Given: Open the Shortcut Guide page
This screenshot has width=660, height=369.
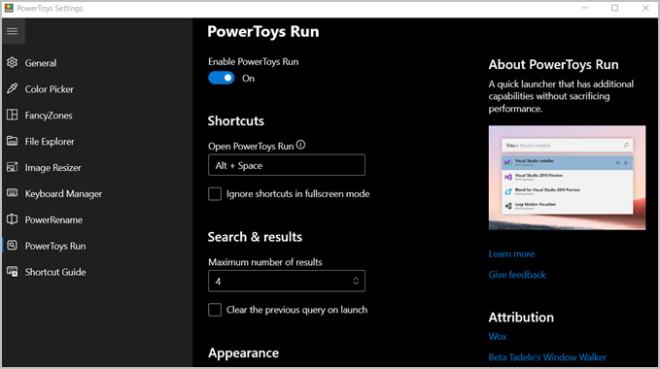Looking at the screenshot, I should pos(55,272).
